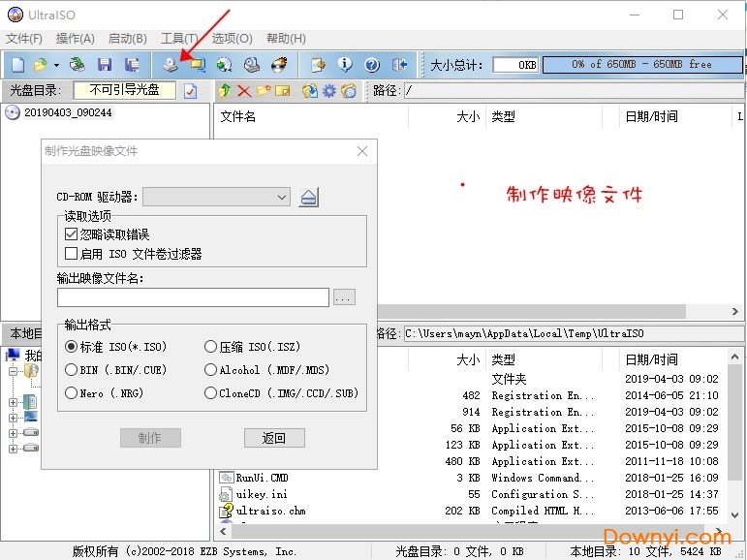Viewport: 747px width, 560px height.
Task: Click the blue gear properties icon
Action: tap(329, 91)
